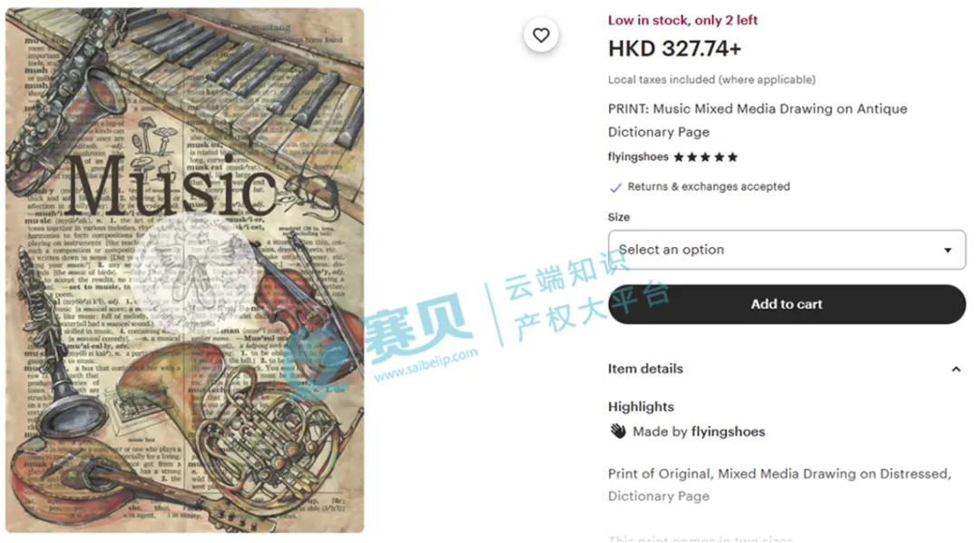Open the Music print product image

pyautogui.click(x=185, y=271)
